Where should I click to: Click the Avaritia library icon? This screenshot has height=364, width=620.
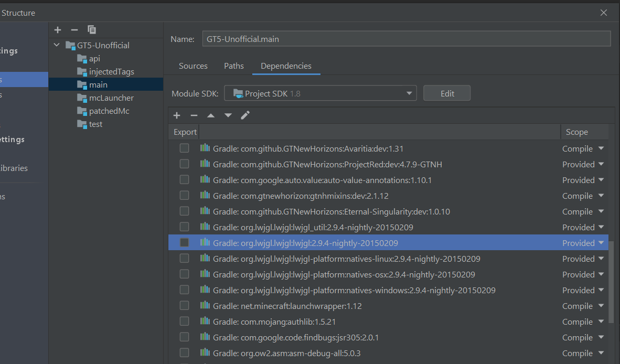click(205, 148)
